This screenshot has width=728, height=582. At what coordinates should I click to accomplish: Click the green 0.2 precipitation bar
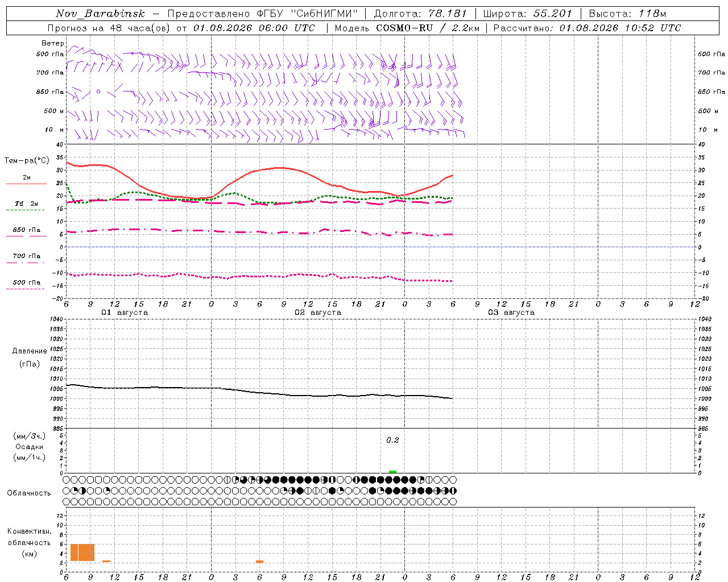[392, 472]
